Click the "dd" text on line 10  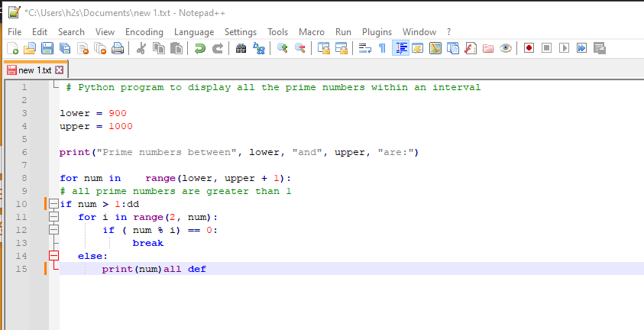(133, 204)
